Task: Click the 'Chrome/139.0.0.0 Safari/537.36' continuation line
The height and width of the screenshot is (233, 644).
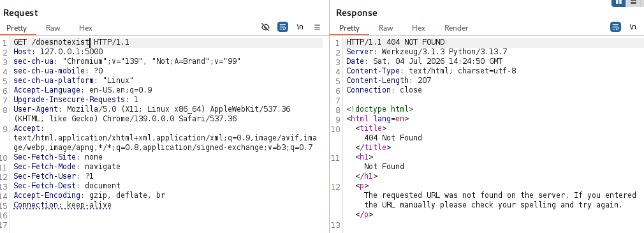Action: click(x=125, y=119)
